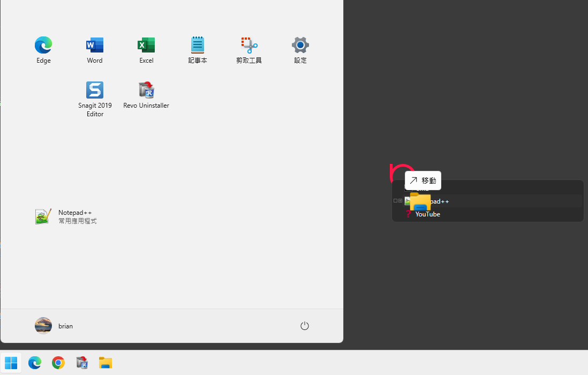Open the power options button
The height and width of the screenshot is (375, 588).
(x=305, y=326)
